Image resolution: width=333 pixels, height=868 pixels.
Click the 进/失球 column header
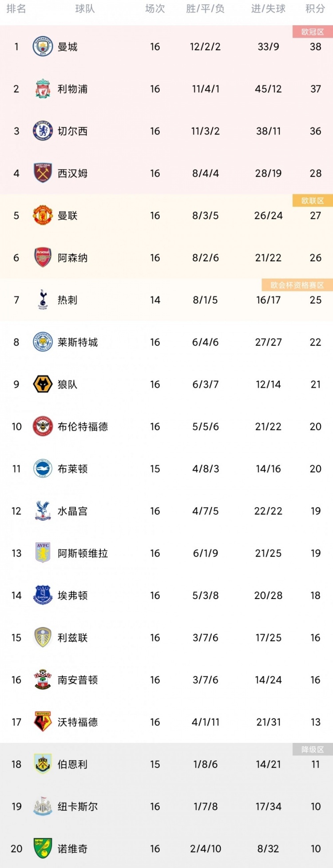coord(268,9)
